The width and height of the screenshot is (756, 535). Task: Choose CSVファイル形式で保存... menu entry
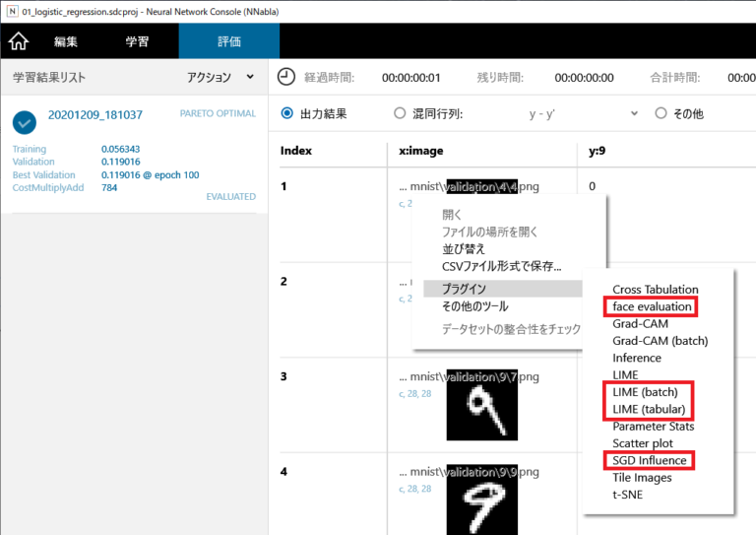click(501, 266)
